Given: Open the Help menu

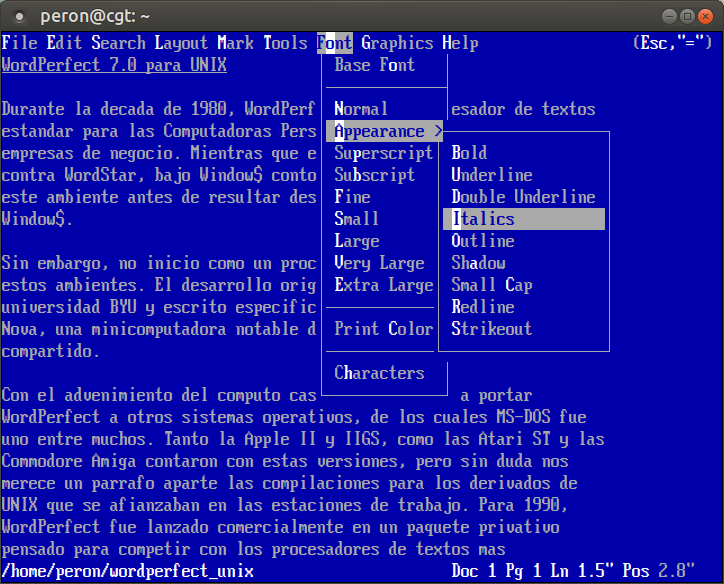Looking at the screenshot, I should pos(460,43).
